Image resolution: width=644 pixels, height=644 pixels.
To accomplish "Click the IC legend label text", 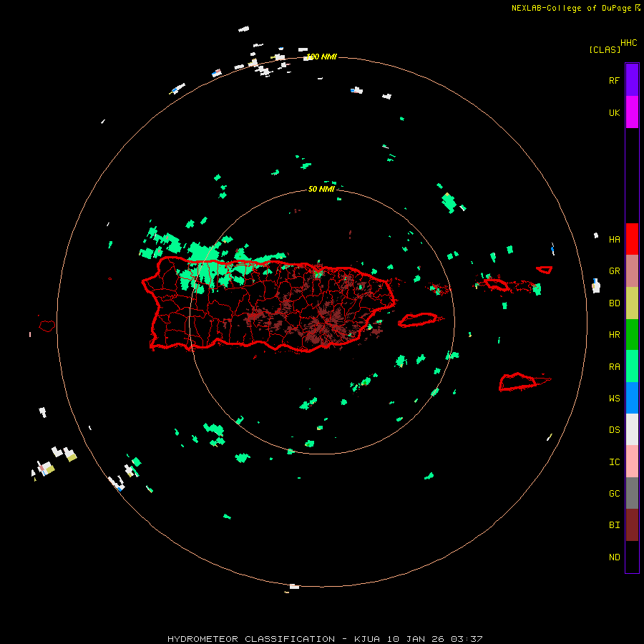I will point(614,462).
